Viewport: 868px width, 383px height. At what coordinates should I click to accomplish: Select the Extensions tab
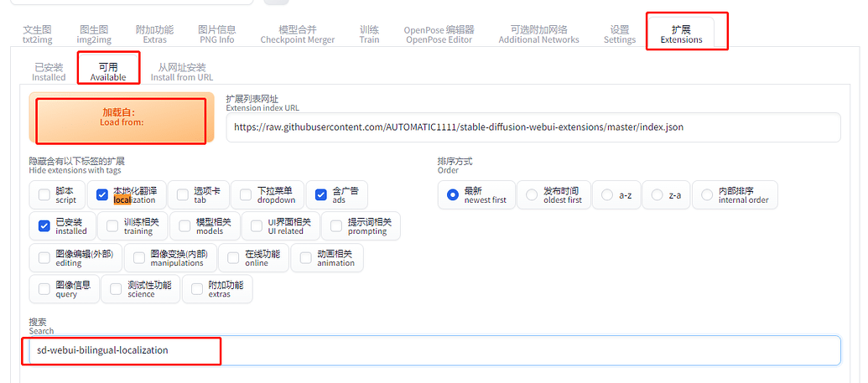(681, 34)
